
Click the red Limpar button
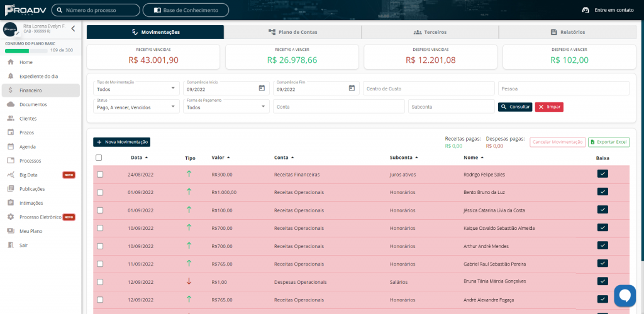click(549, 107)
